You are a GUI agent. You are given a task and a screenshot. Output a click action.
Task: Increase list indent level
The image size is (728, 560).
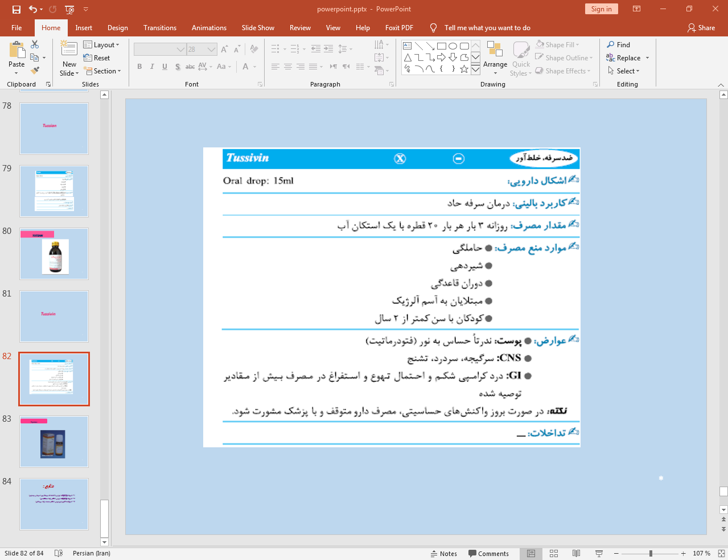(328, 49)
